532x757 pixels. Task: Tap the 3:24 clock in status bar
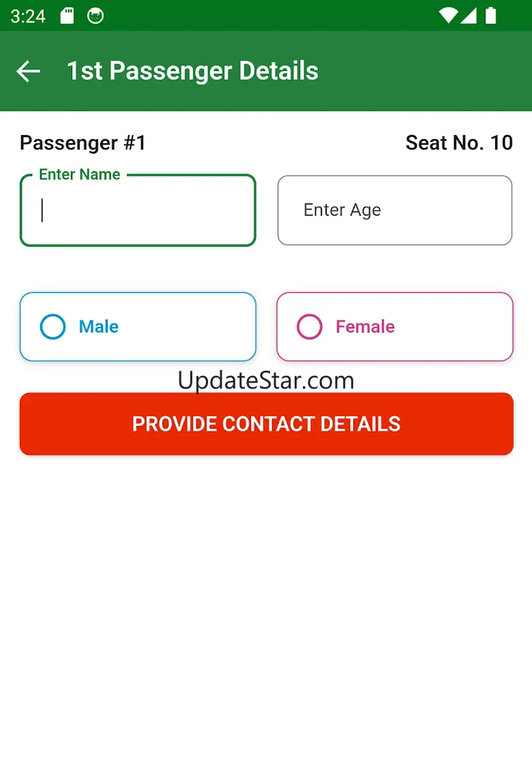tap(28, 16)
